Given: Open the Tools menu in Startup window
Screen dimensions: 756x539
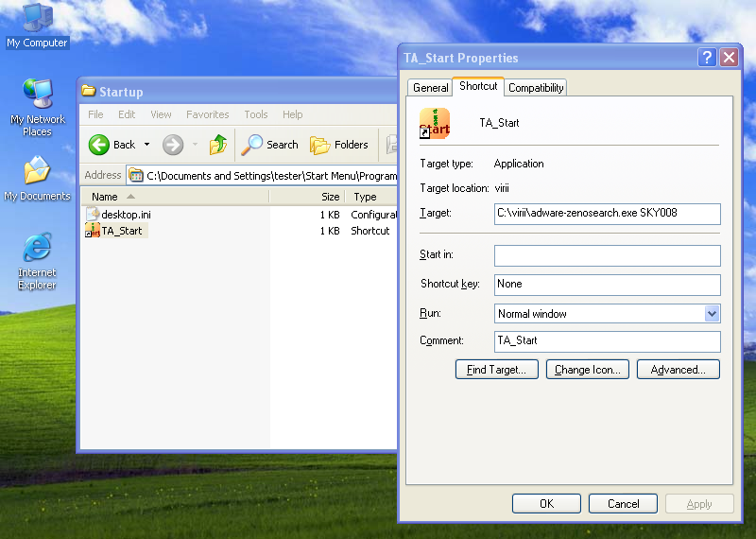Looking at the screenshot, I should [x=255, y=114].
